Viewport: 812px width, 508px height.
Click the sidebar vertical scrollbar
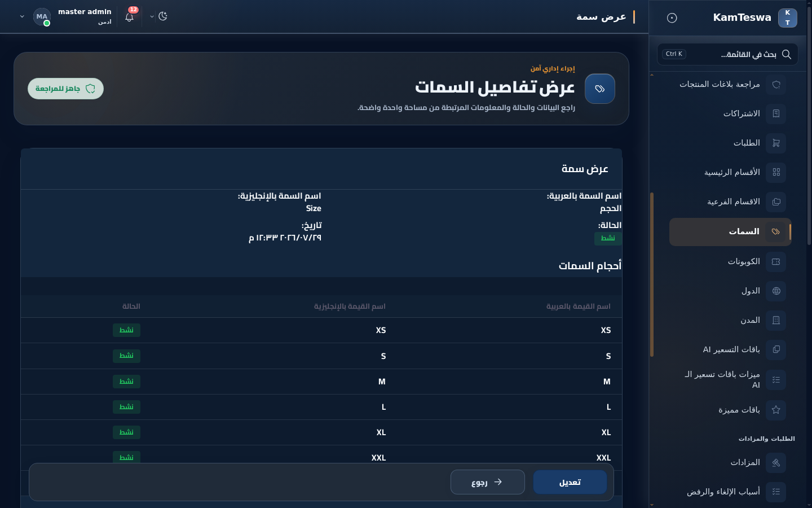click(x=652, y=274)
